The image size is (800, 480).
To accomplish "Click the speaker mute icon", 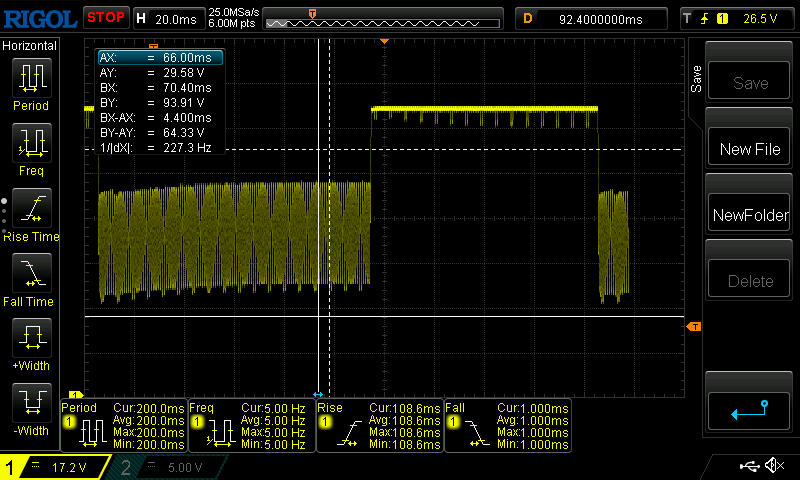I will click(773, 466).
